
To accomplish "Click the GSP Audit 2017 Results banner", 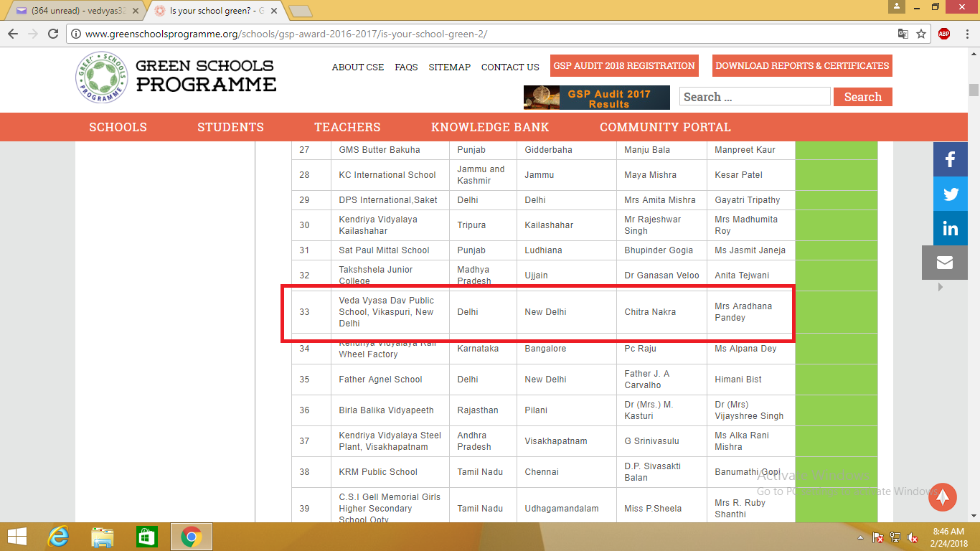I will tap(597, 98).
